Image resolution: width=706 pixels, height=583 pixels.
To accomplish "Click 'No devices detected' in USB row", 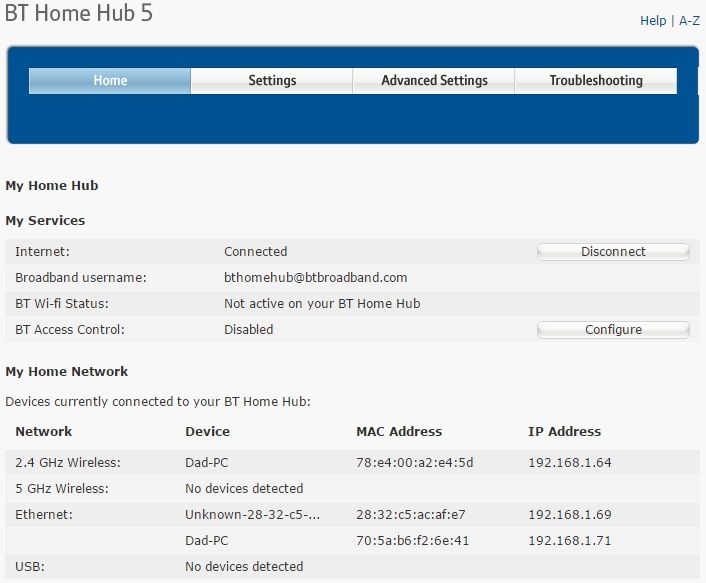I will point(244,567).
